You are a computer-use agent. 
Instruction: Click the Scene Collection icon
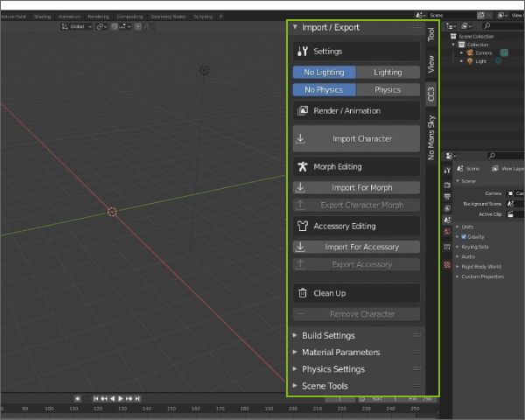[453, 36]
